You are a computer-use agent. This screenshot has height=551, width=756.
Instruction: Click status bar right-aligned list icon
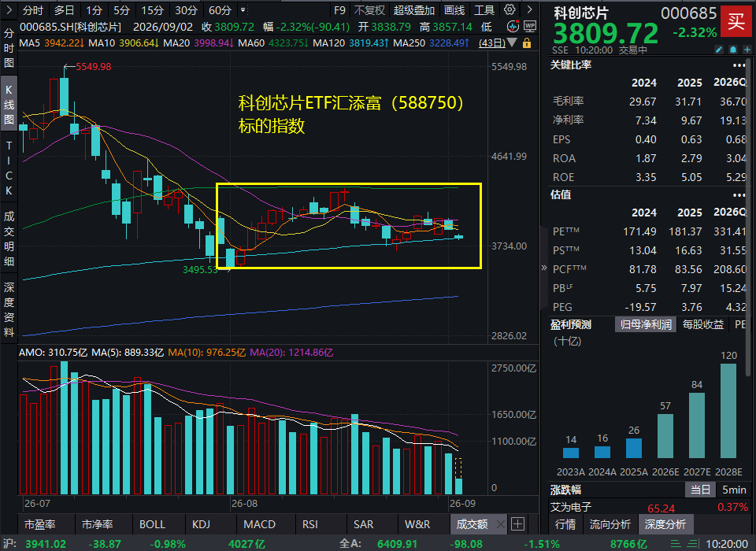[693, 544]
